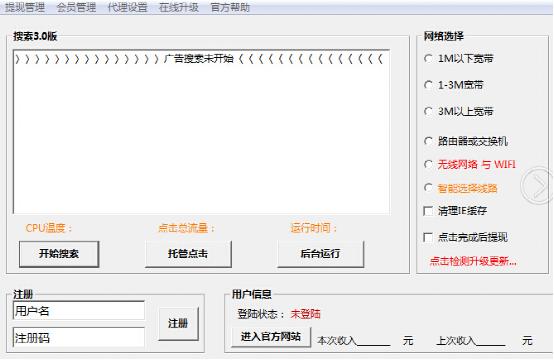Click the 开始搜索 button

point(59,254)
